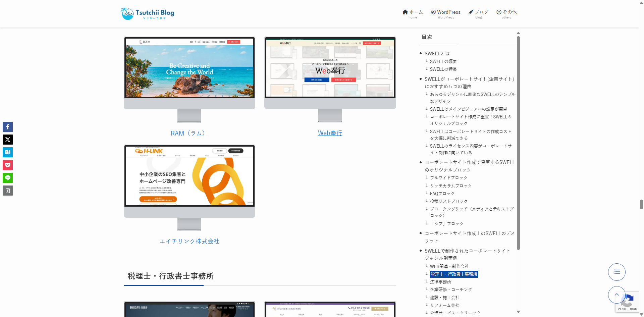Click the table of contents scroll-down arrow
This screenshot has height=317, width=644.
(x=518, y=312)
